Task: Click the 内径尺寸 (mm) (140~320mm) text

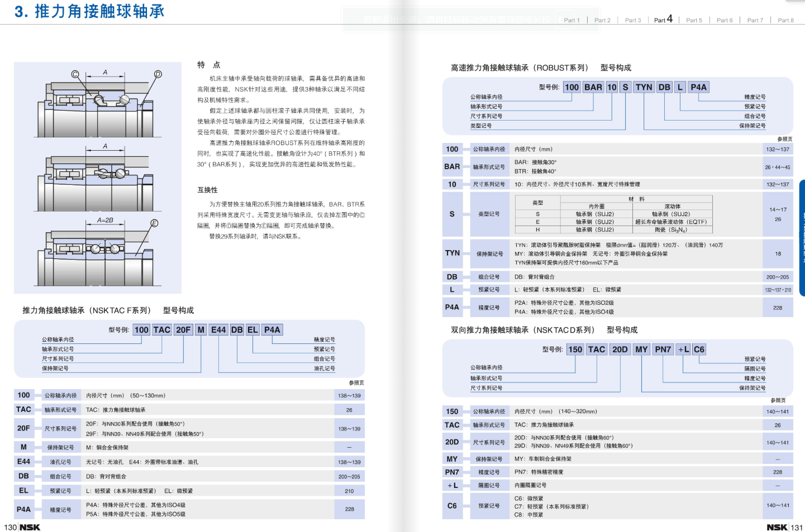Action: tap(556, 411)
